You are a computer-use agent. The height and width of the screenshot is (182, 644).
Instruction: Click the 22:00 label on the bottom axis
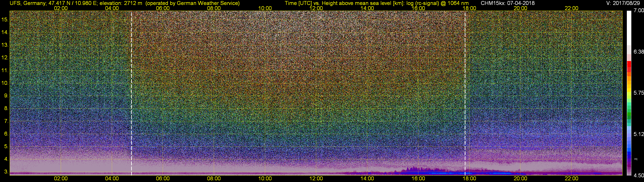tap(571, 179)
